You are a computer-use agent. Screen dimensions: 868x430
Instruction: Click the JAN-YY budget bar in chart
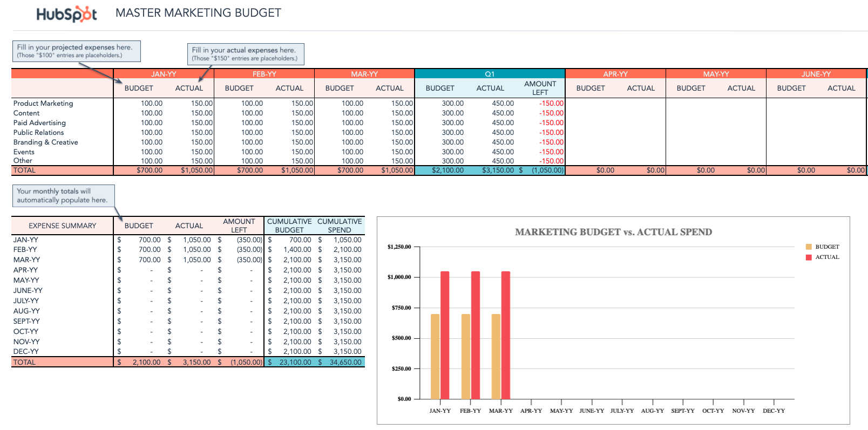435,357
